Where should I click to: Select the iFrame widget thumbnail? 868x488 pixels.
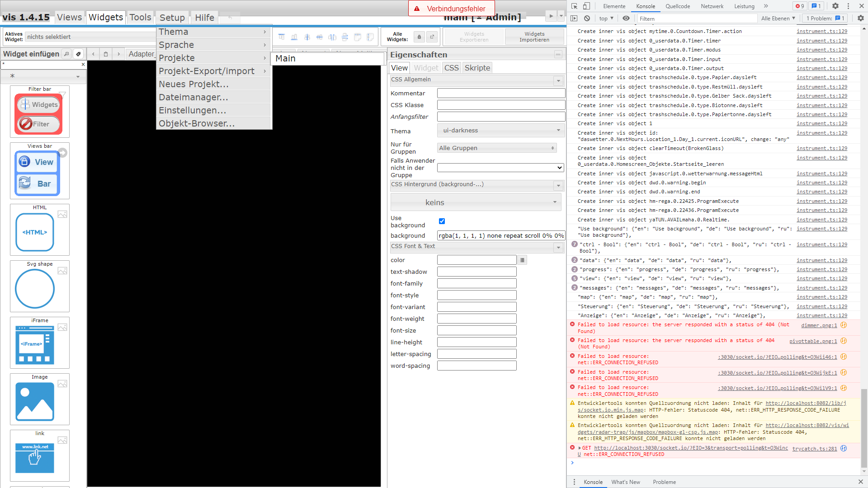(35, 345)
